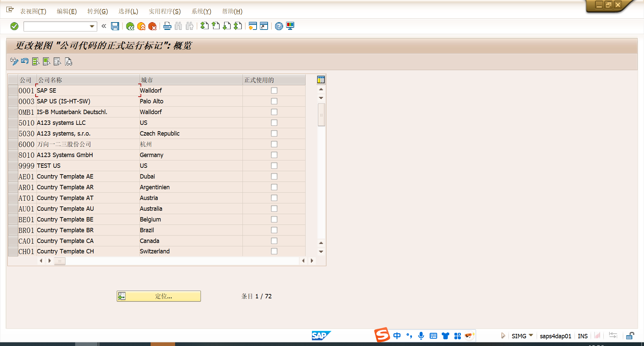Enable checkbox for Country Template BR

(x=274, y=230)
